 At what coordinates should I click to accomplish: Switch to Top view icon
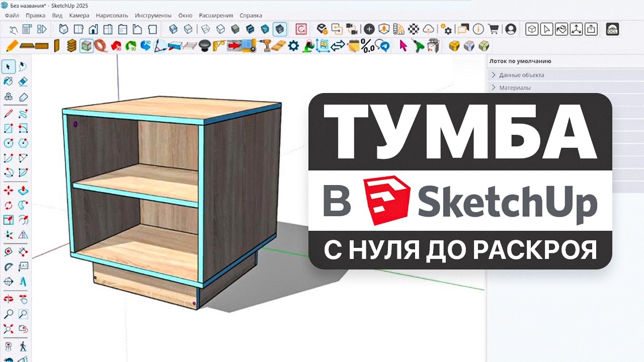tap(78, 29)
